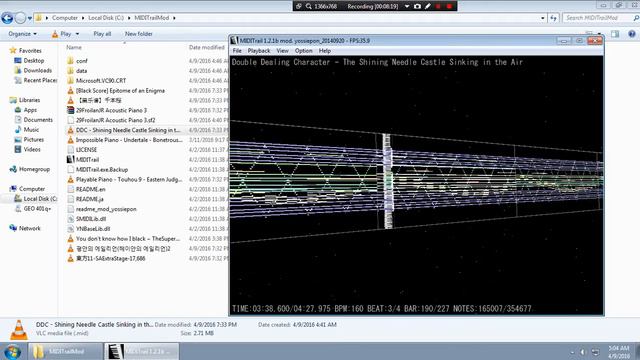
Task: Open the Windows Start button
Action: [12, 351]
